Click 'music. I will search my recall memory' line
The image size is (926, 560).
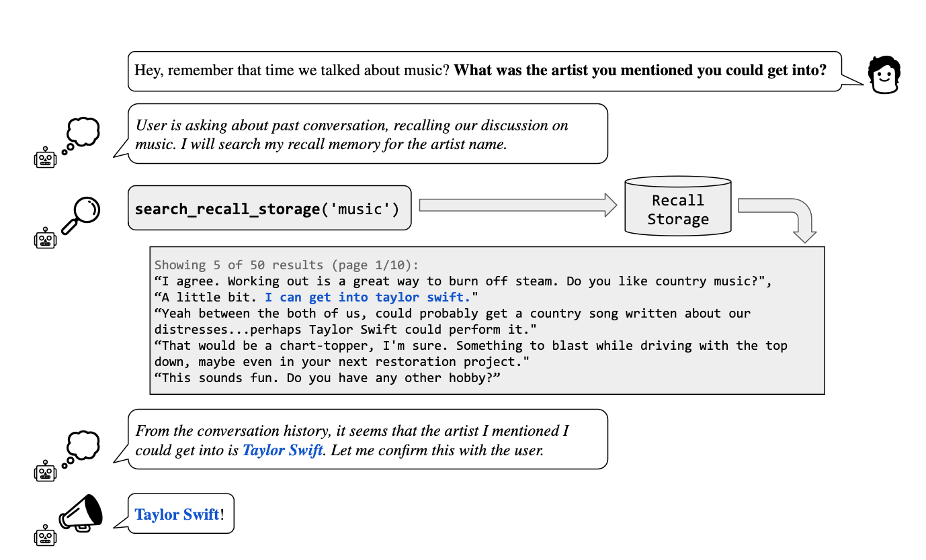click(x=321, y=144)
